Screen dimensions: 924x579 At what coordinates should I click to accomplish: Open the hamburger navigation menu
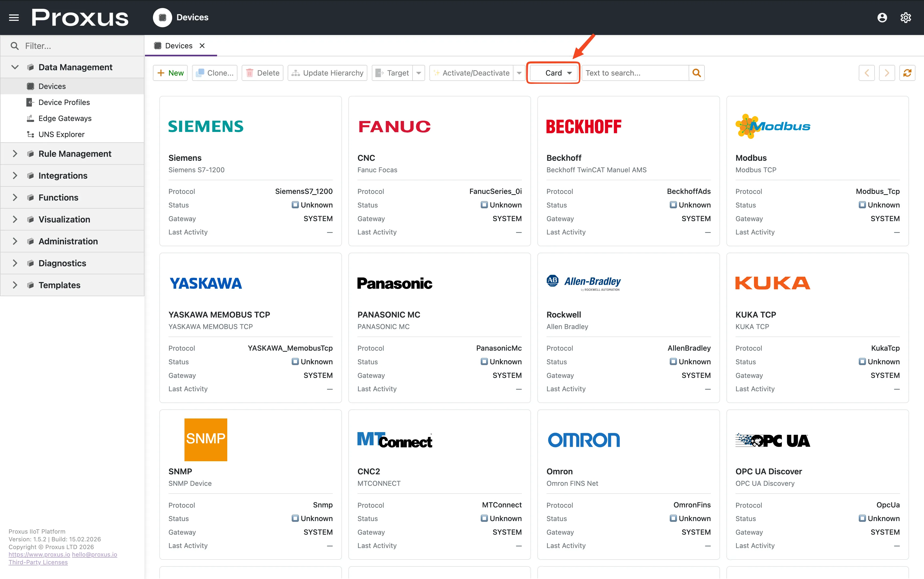(14, 17)
